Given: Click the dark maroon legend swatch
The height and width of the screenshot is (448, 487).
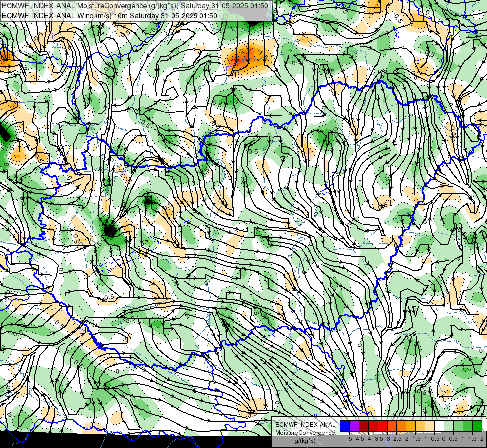Looking at the screenshot, I should click(x=364, y=426).
